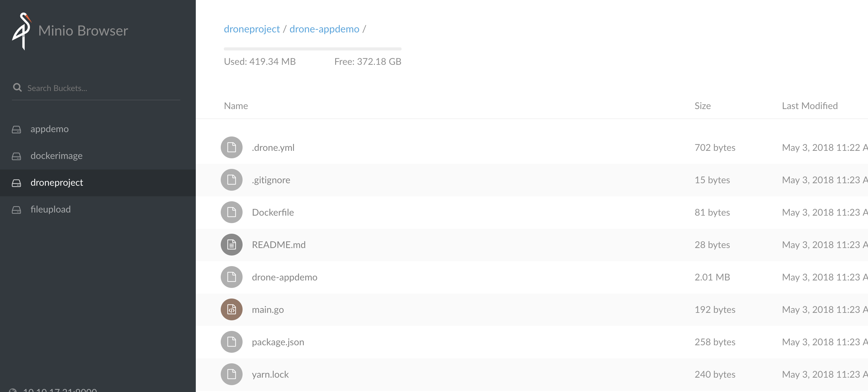The width and height of the screenshot is (868, 392).
Task: Sort files by Name column
Action: (236, 106)
